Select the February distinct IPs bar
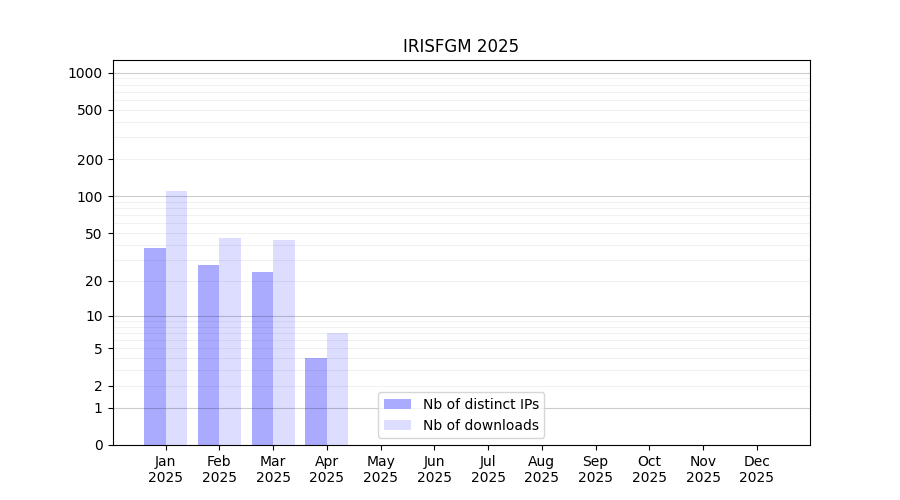The image size is (900, 500). (x=208, y=355)
